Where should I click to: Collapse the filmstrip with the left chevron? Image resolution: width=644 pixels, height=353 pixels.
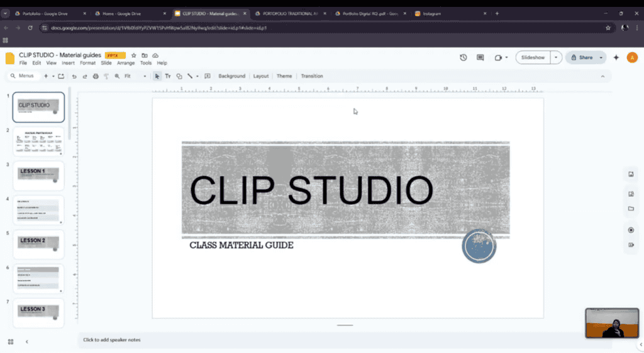27,342
